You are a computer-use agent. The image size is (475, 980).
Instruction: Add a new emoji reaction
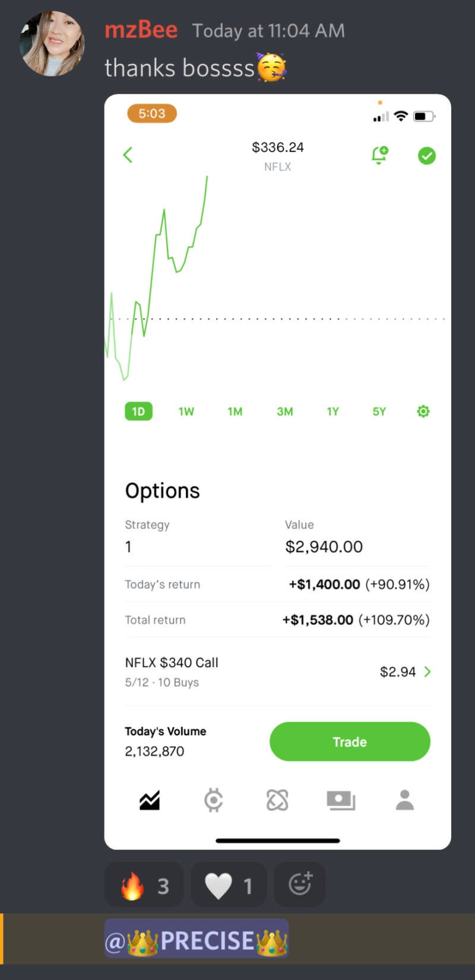pyautogui.click(x=300, y=884)
